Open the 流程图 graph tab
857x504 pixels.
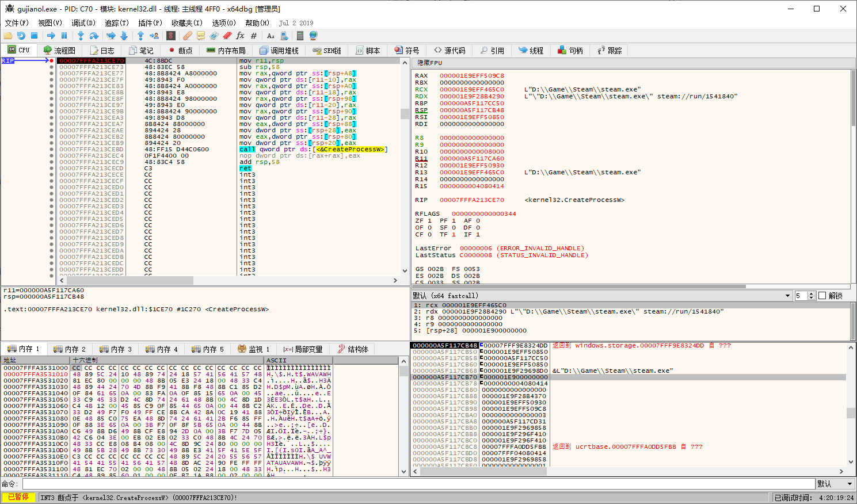click(x=59, y=50)
